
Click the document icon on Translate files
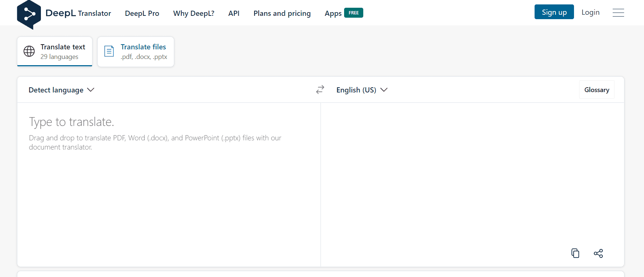(x=109, y=51)
